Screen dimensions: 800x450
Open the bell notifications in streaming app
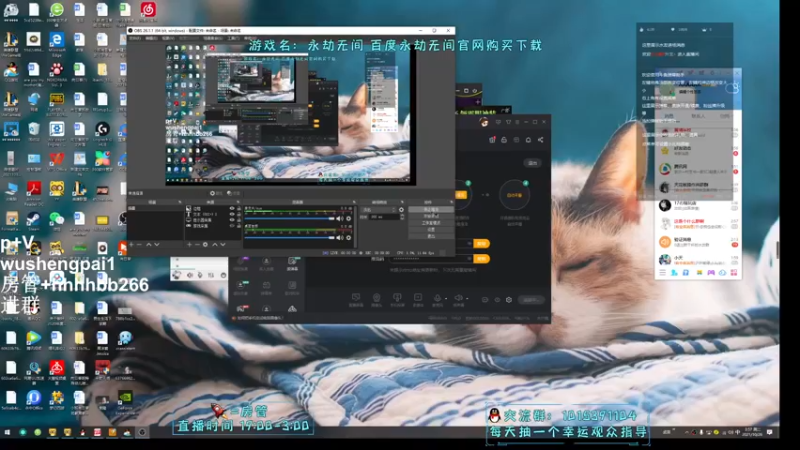528,140
